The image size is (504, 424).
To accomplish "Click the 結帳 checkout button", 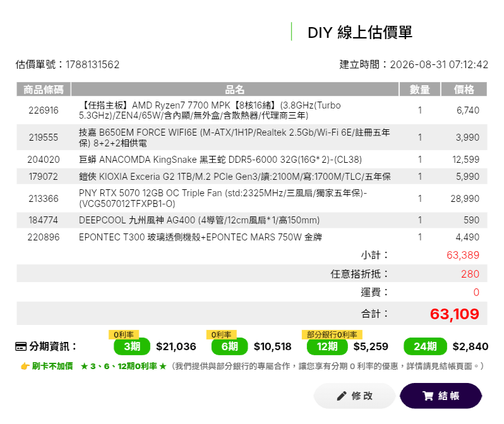I will [x=441, y=396].
